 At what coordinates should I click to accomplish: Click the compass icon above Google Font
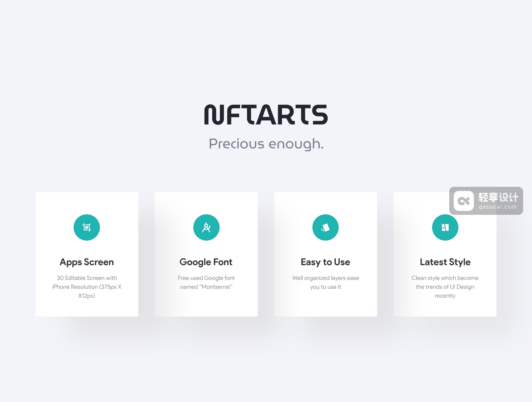coord(206,227)
